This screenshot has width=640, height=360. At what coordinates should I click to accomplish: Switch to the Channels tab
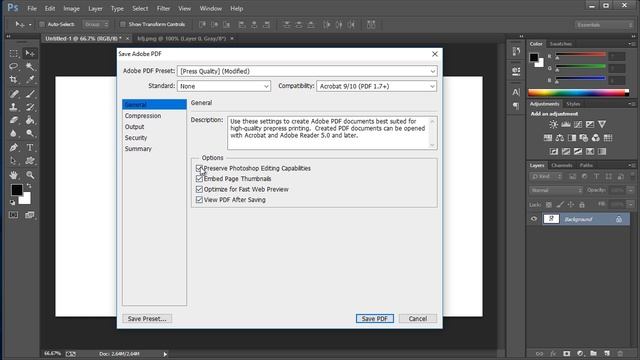pos(562,165)
